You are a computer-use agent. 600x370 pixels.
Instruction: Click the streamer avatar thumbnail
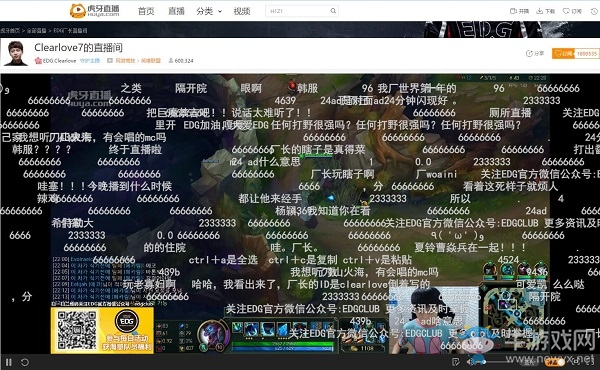[16, 53]
